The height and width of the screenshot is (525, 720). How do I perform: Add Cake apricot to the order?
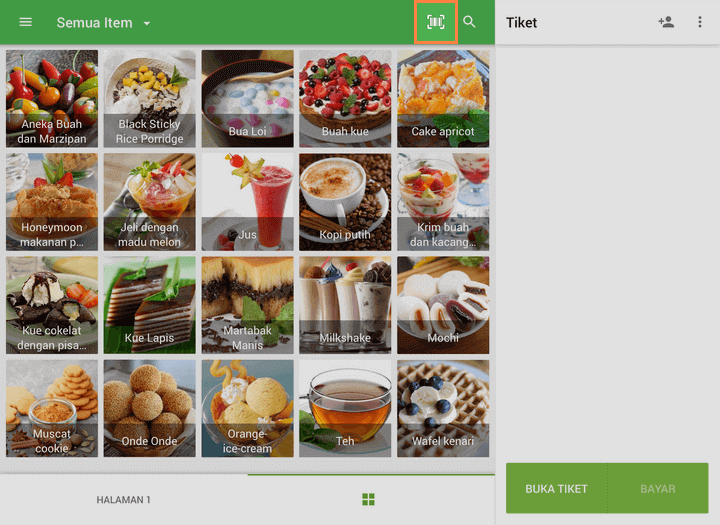tap(443, 99)
